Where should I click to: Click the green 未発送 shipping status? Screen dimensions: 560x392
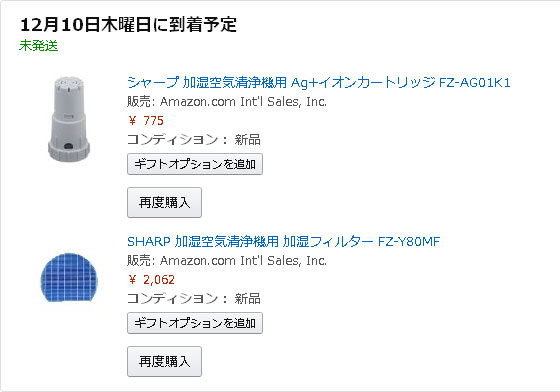(x=39, y=46)
